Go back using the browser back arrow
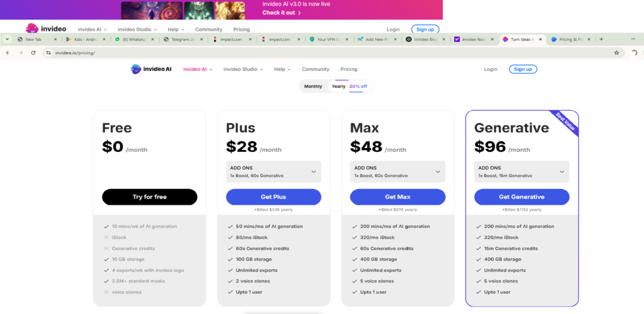 8,53
